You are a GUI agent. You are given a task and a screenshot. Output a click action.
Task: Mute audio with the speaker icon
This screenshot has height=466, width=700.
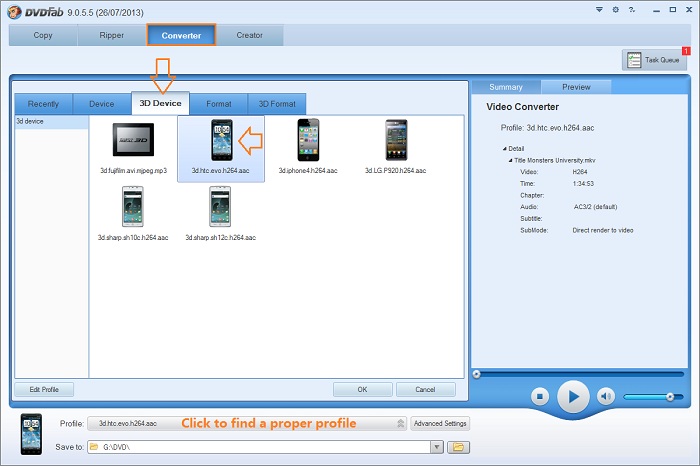[x=606, y=396]
